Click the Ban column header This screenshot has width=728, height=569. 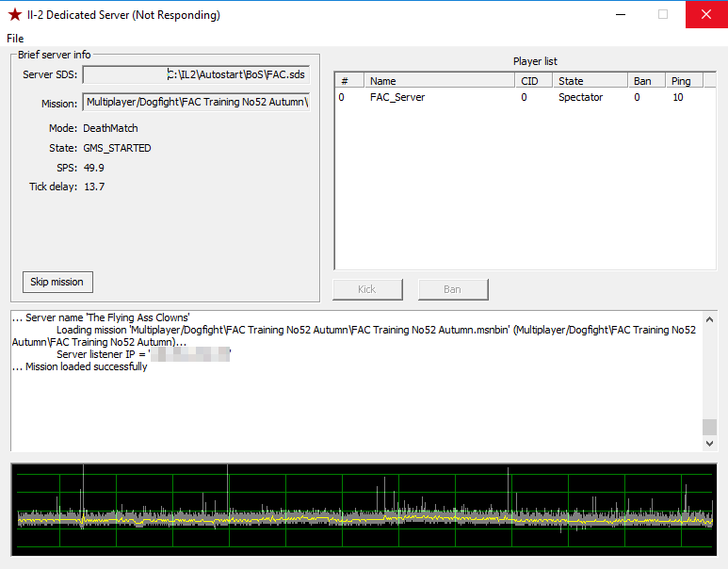647,81
